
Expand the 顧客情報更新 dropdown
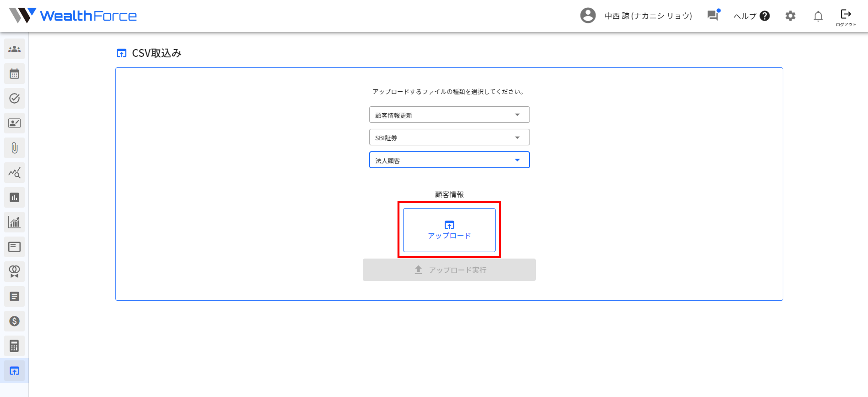tap(449, 115)
